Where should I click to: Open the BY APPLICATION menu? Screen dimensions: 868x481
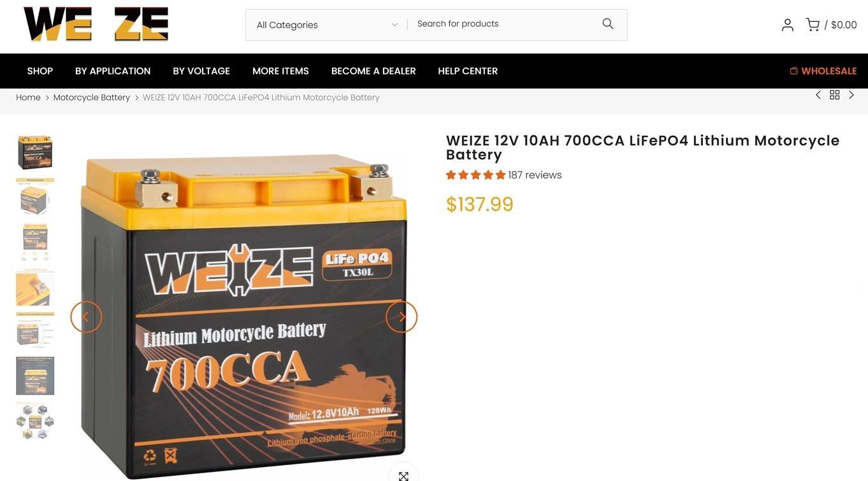tap(113, 71)
